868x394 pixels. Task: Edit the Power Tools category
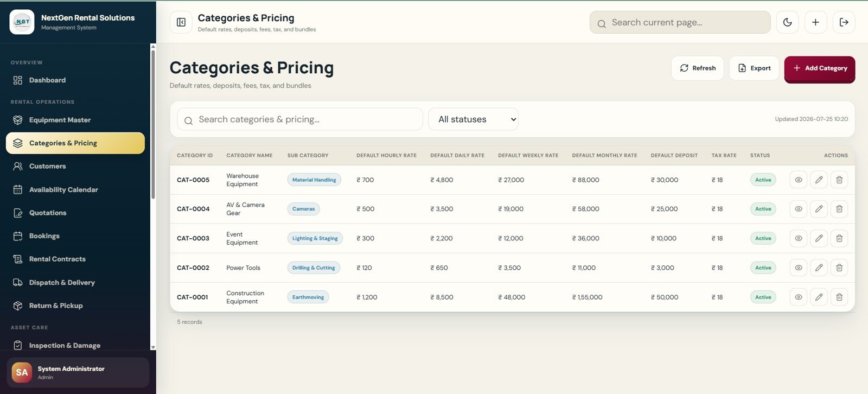[x=819, y=268]
